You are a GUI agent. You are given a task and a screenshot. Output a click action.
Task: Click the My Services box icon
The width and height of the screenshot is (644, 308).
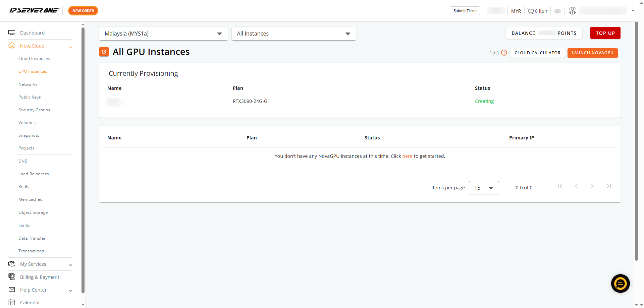[12, 264]
